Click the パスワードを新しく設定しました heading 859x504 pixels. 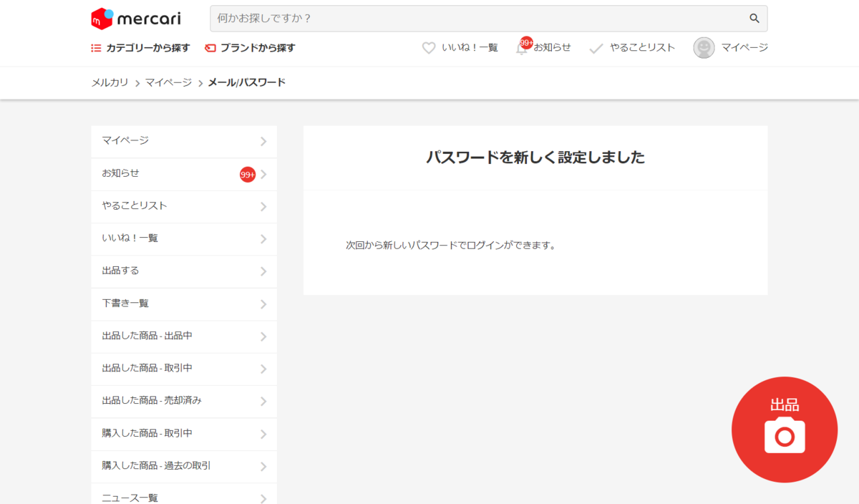click(535, 157)
